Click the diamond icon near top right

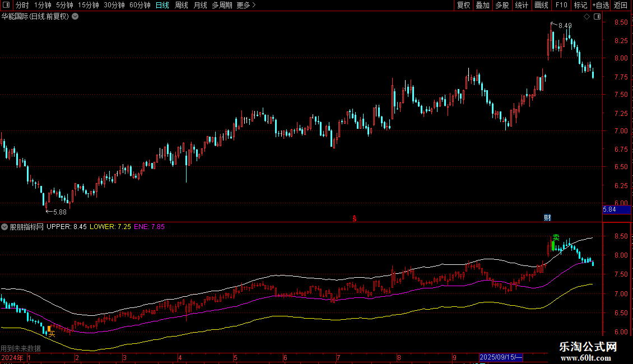pyautogui.click(x=587, y=17)
